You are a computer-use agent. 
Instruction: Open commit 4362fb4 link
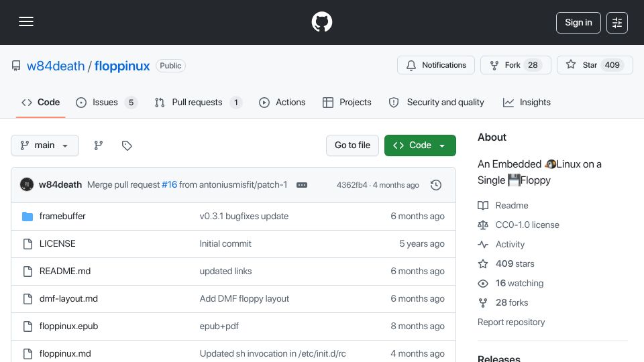tap(352, 185)
